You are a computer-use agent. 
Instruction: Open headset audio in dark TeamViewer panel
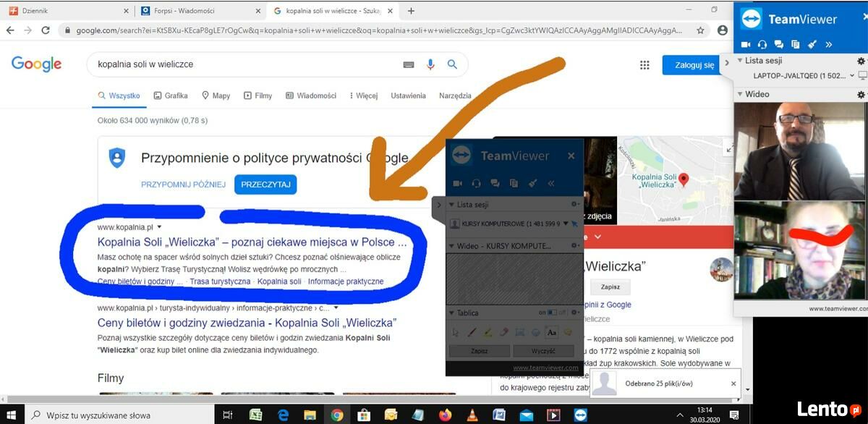point(477,183)
